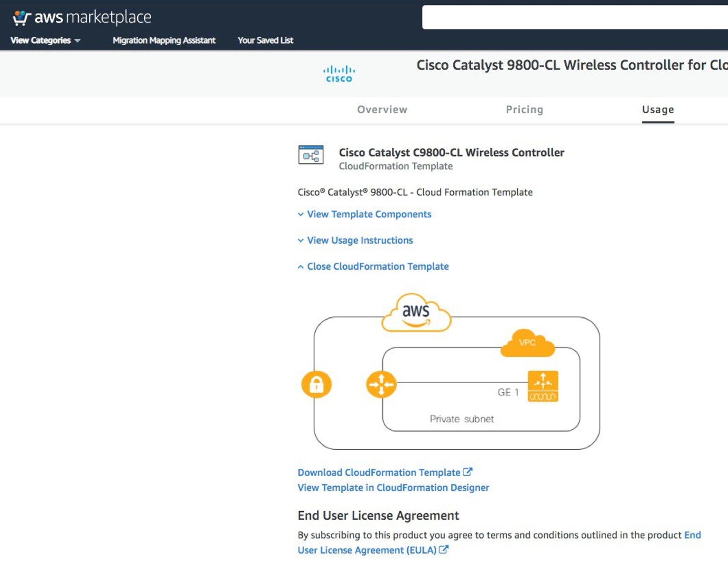Click the CloudFormation template icon
This screenshot has width=728, height=580.
311,155
